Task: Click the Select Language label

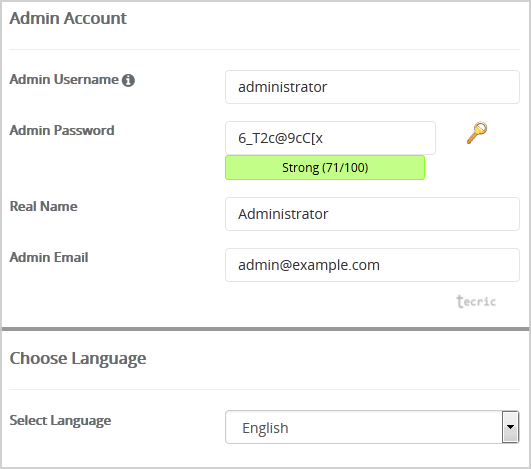Action: tap(60, 421)
